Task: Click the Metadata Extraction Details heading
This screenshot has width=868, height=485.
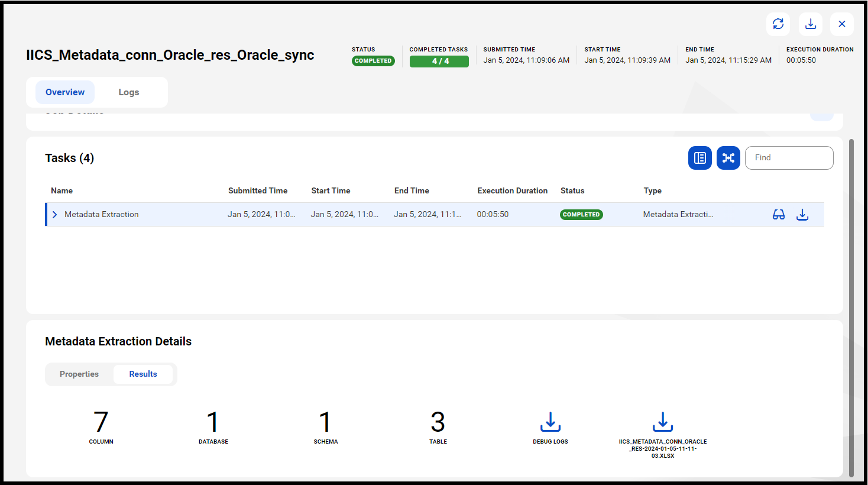Action: tap(118, 341)
